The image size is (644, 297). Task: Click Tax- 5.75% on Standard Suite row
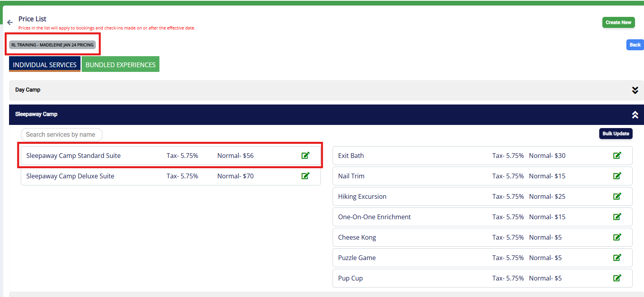click(x=182, y=156)
